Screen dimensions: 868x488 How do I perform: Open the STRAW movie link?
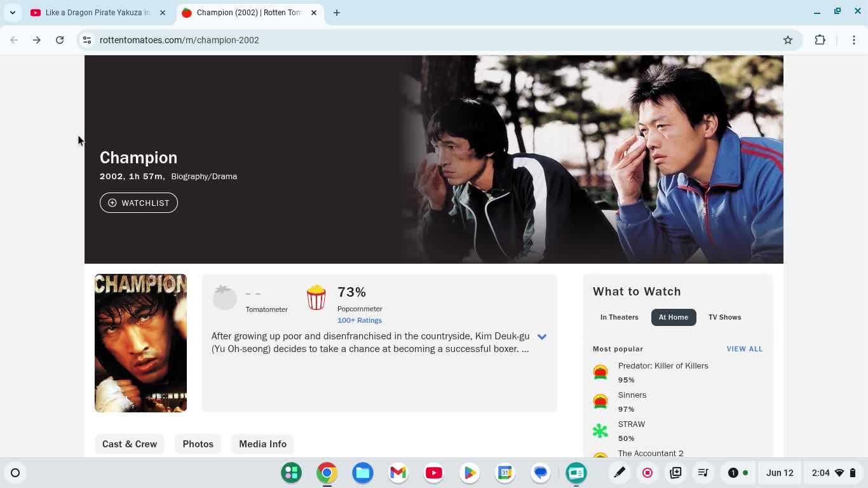click(x=632, y=424)
